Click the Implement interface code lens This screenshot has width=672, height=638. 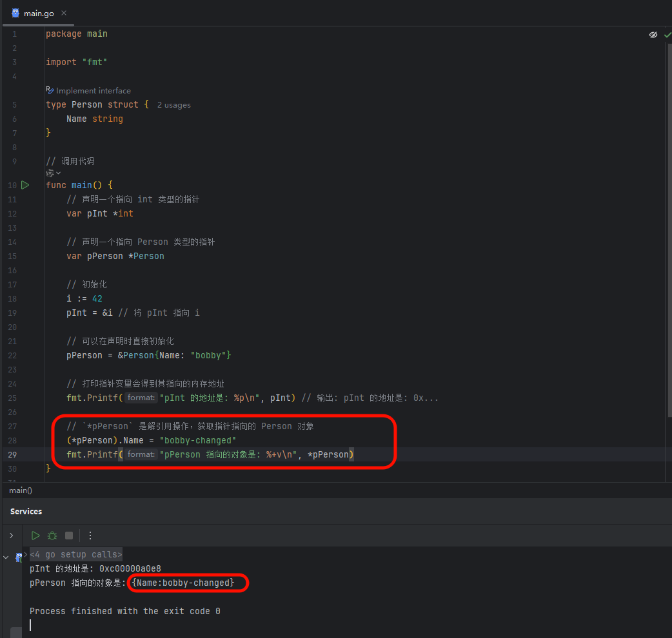click(x=88, y=91)
